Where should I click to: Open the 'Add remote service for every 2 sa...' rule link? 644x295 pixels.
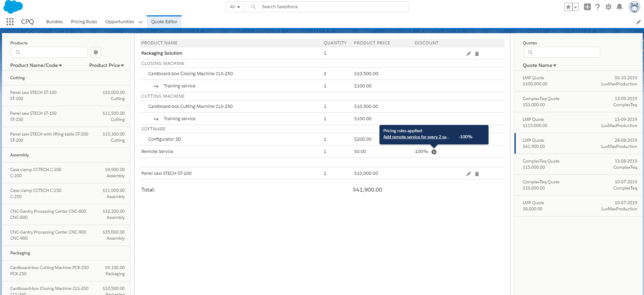pyautogui.click(x=416, y=137)
